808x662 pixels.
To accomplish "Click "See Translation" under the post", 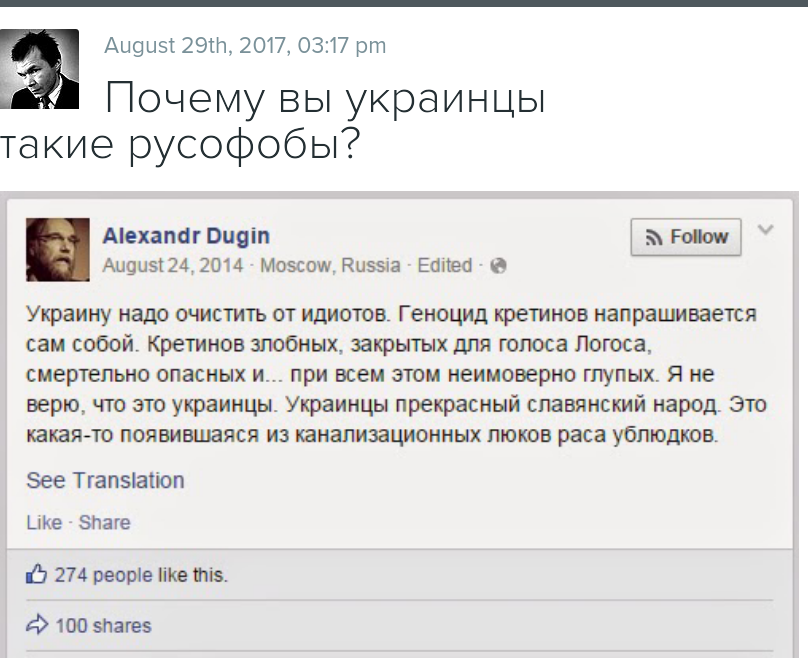I will [105, 480].
